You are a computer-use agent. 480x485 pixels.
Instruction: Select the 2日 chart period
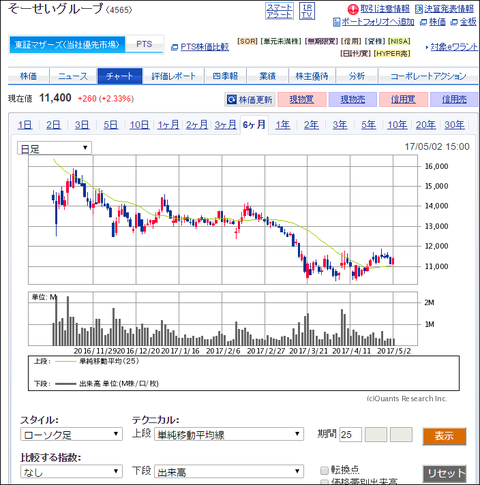[x=53, y=125]
